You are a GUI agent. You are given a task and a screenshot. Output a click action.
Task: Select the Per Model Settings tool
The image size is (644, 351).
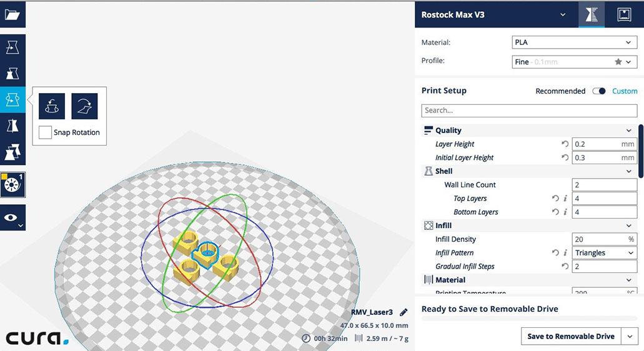pos(12,152)
